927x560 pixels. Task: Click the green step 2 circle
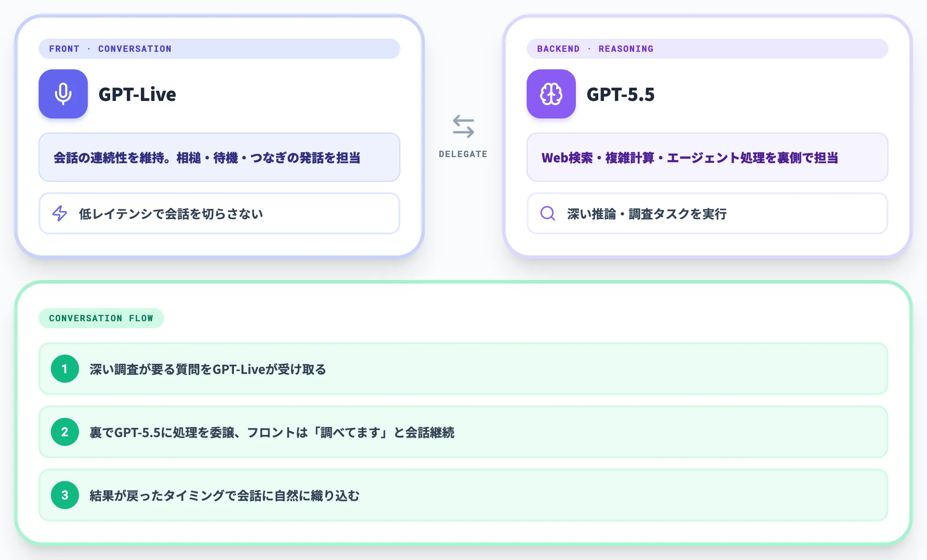(x=65, y=432)
